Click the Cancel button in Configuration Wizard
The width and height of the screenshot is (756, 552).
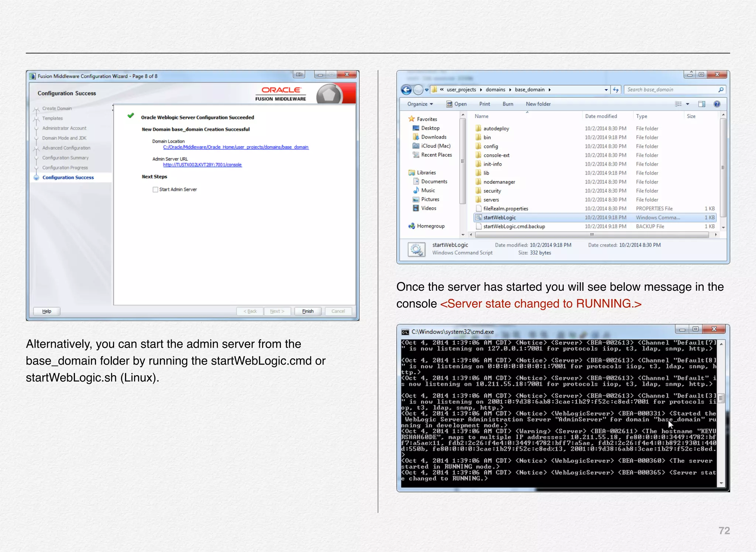(x=338, y=311)
